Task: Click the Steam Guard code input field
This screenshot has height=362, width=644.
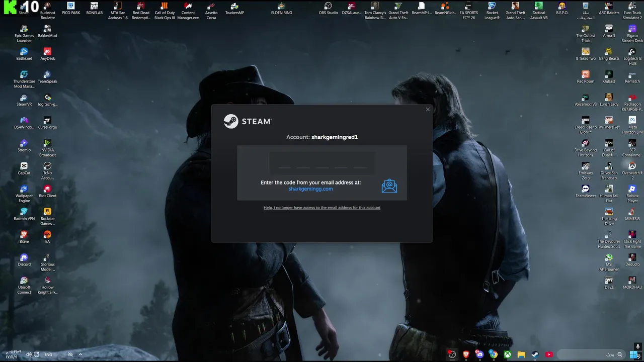Action: tap(322, 163)
